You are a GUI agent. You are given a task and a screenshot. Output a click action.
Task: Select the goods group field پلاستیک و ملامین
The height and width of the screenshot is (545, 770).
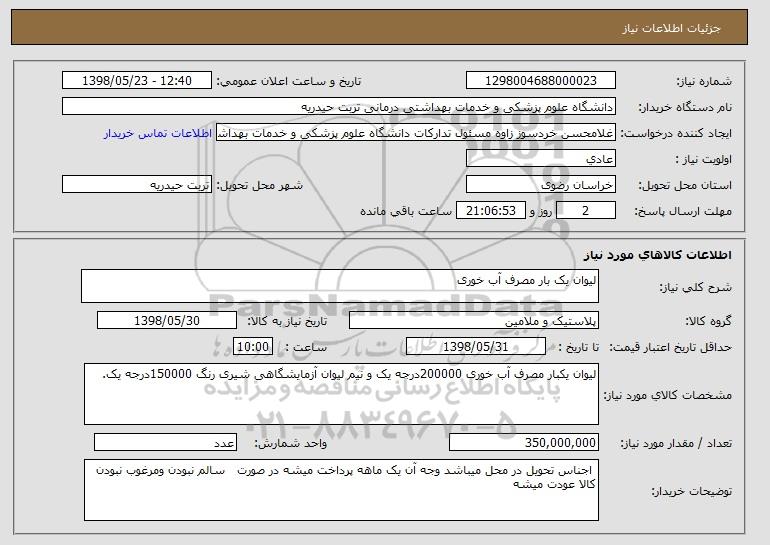(474, 321)
